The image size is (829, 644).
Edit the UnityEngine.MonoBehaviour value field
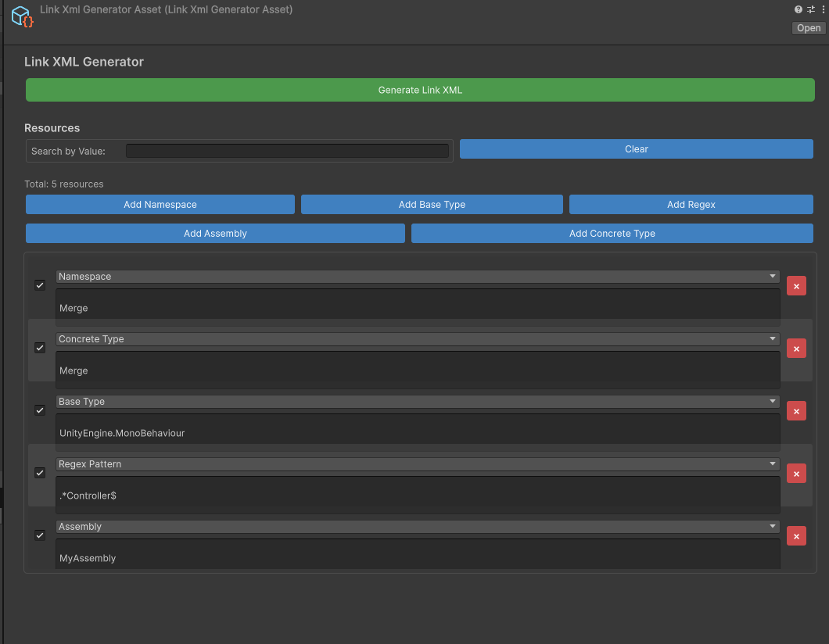coord(418,433)
